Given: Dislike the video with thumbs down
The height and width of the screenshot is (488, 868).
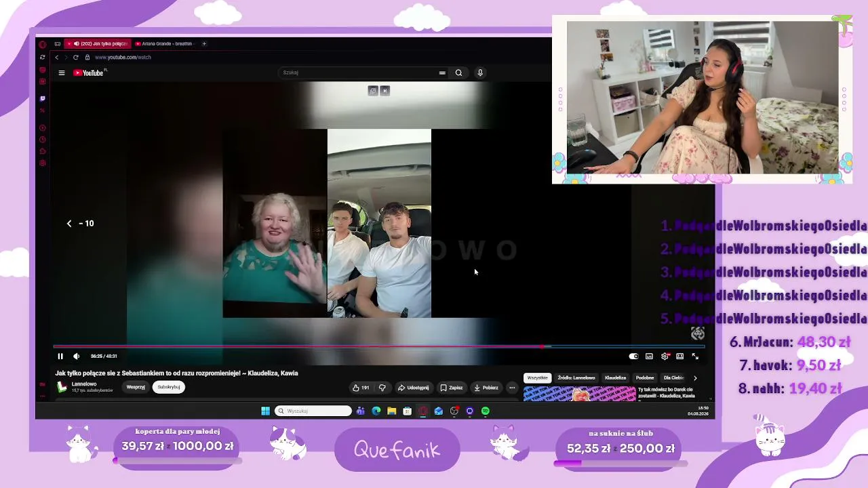Looking at the screenshot, I should [382, 388].
